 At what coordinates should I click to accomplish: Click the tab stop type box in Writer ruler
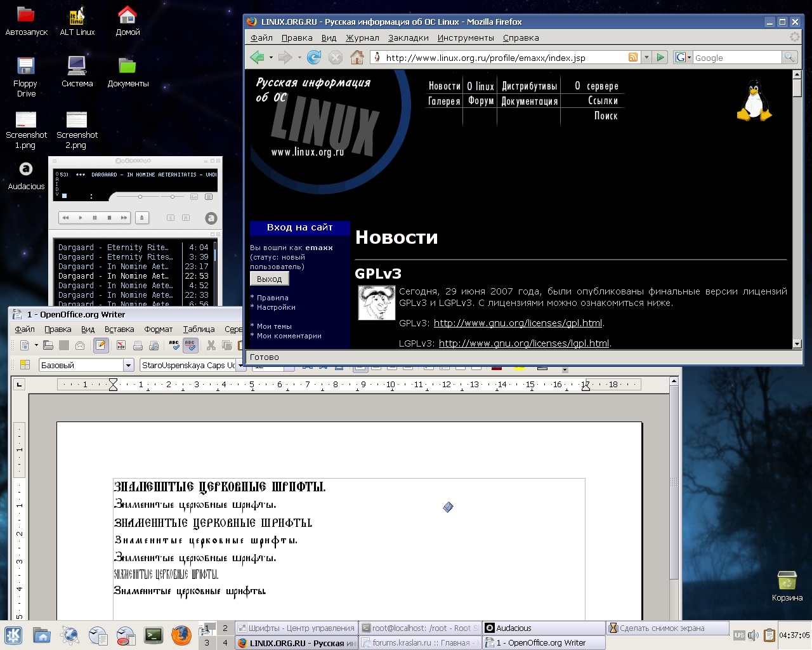19,385
